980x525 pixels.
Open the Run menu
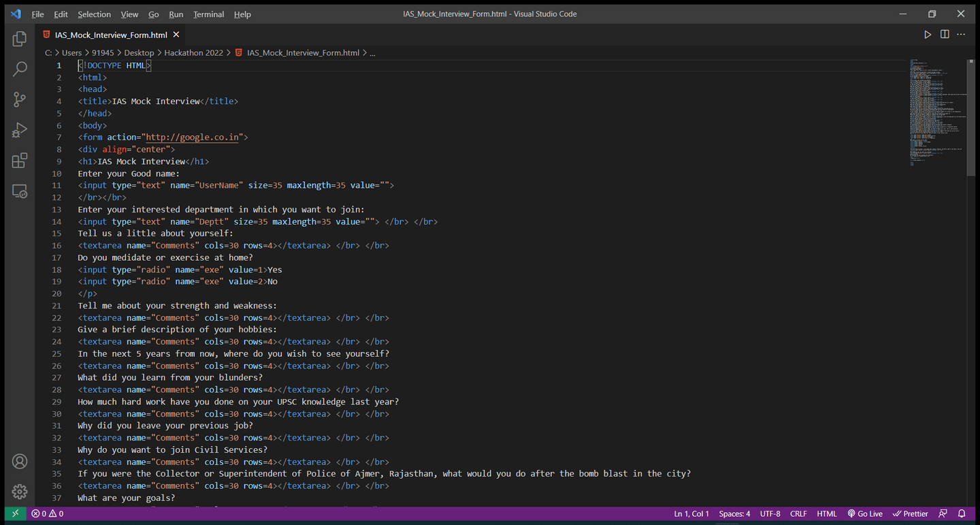point(176,14)
